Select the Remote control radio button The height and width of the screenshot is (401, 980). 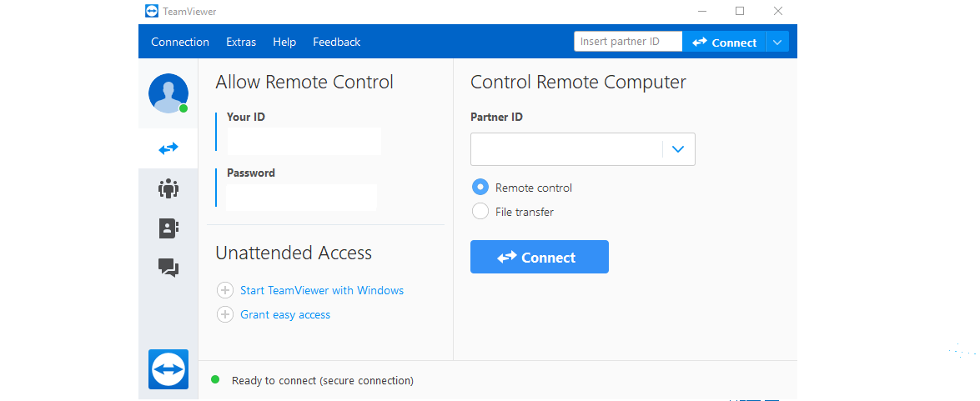tap(480, 188)
